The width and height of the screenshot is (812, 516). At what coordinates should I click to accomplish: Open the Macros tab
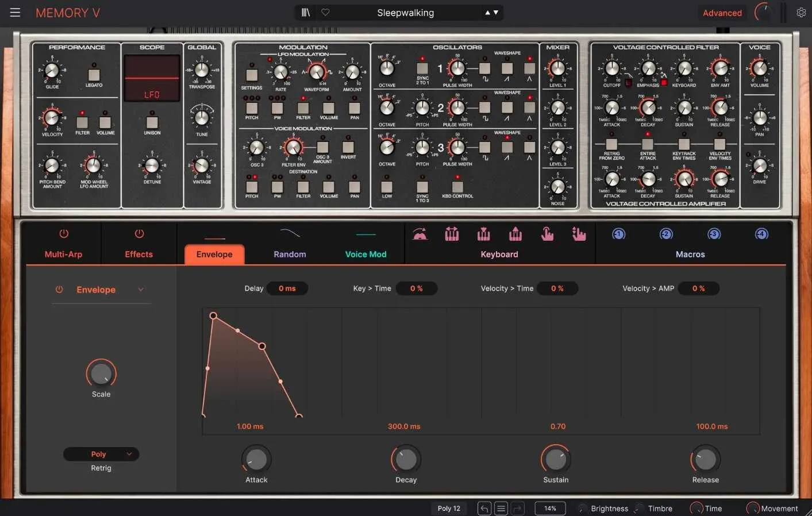point(690,254)
